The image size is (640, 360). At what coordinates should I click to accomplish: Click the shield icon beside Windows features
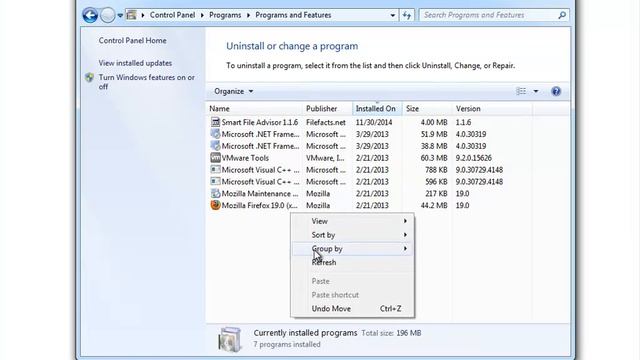point(89,77)
